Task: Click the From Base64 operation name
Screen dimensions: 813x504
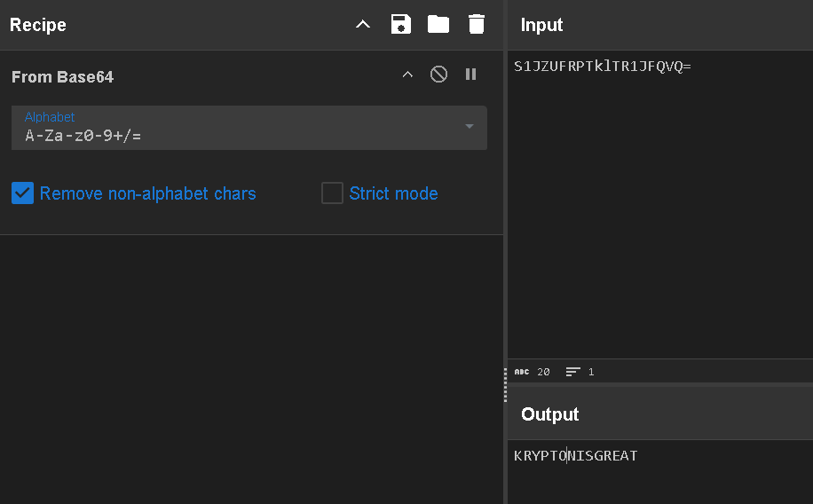Action: (x=62, y=77)
